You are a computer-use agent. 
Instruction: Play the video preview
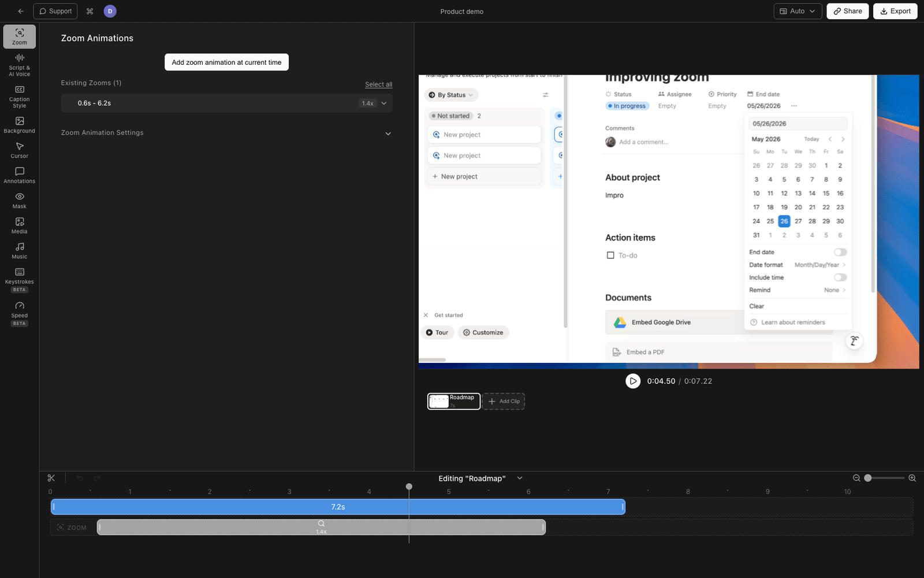[633, 381]
